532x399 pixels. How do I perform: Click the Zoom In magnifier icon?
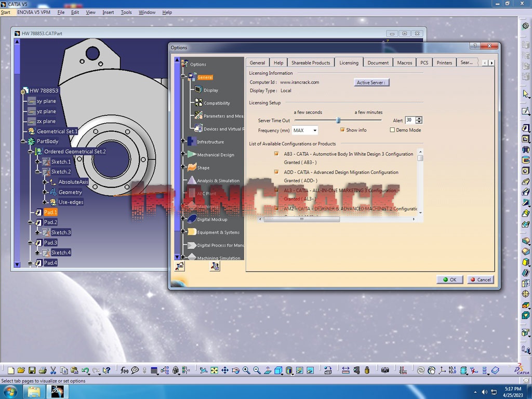(x=246, y=370)
